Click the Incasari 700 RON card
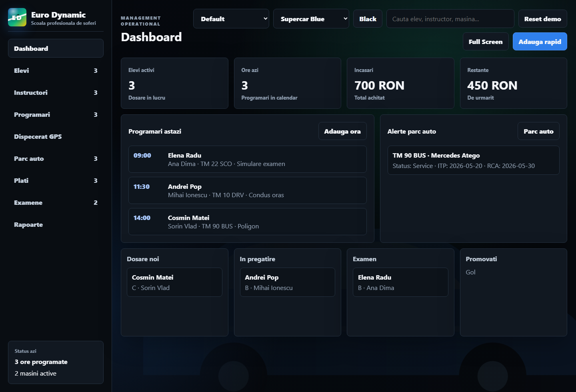576x392 pixels. click(x=400, y=83)
